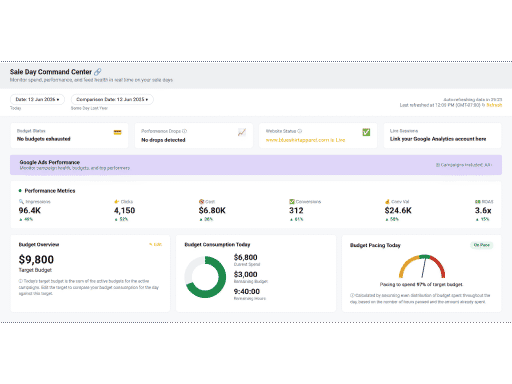512x384 pixels.
Task: Click the icon beside the ROAS metric
Action: 477,202
